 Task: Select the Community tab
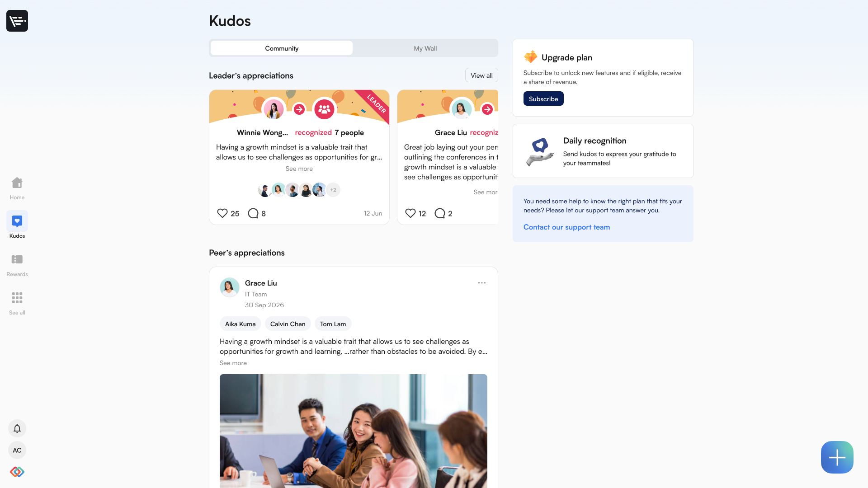click(x=282, y=48)
